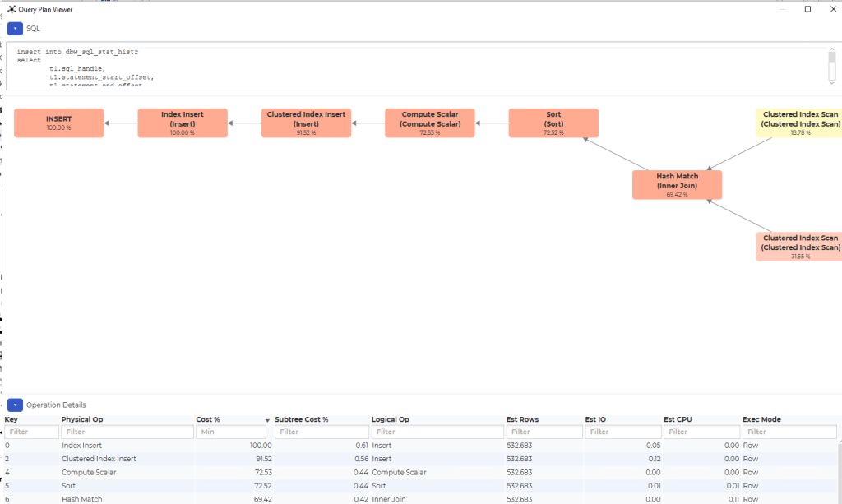Focus the Logical Op filter field
The width and height of the screenshot is (842, 504).
click(x=437, y=432)
